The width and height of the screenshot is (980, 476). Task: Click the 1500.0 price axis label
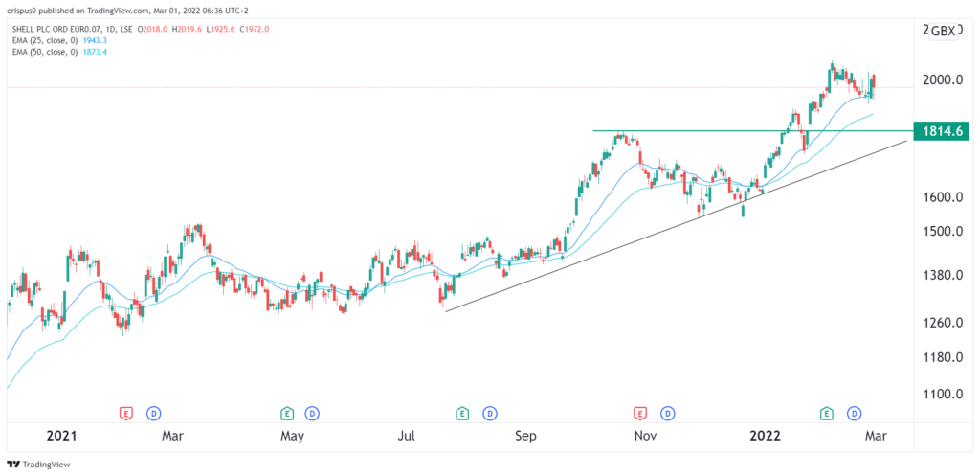point(943,232)
